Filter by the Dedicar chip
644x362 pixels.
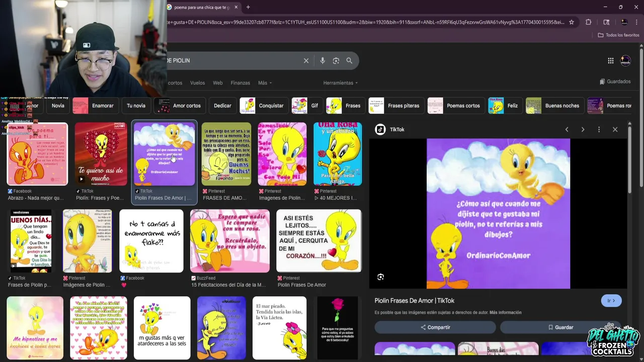pyautogui.click(x=222, y=106)
